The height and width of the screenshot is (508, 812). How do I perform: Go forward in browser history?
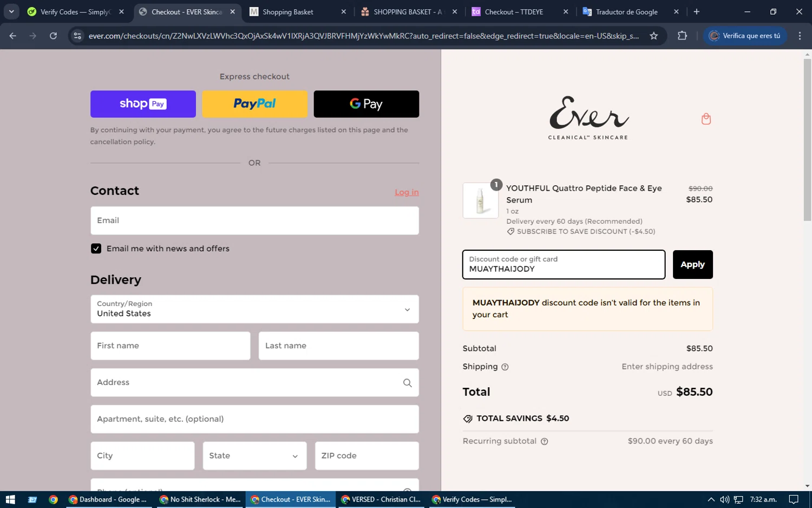pos(33,36)
